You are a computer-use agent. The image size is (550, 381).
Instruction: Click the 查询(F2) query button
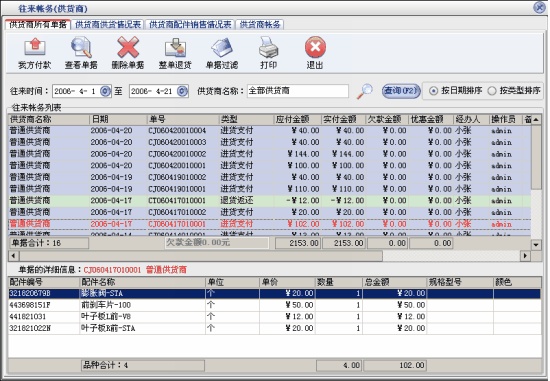click(x=401, y=91)
